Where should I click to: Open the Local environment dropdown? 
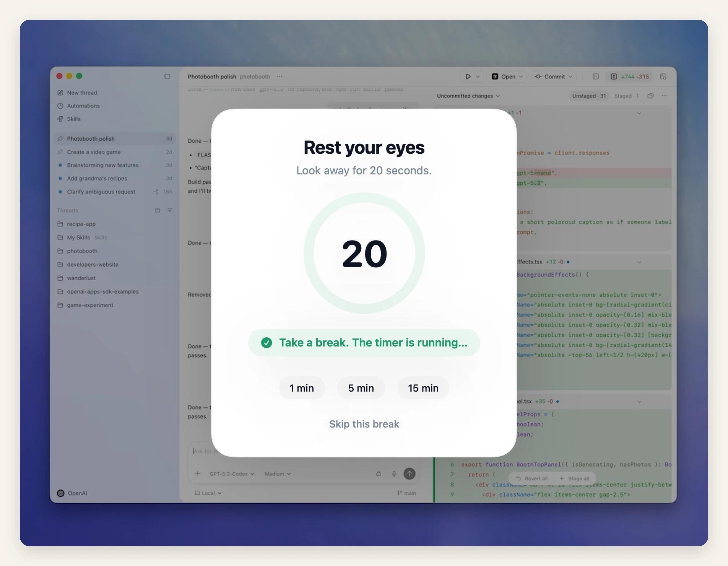coord(208,493)
